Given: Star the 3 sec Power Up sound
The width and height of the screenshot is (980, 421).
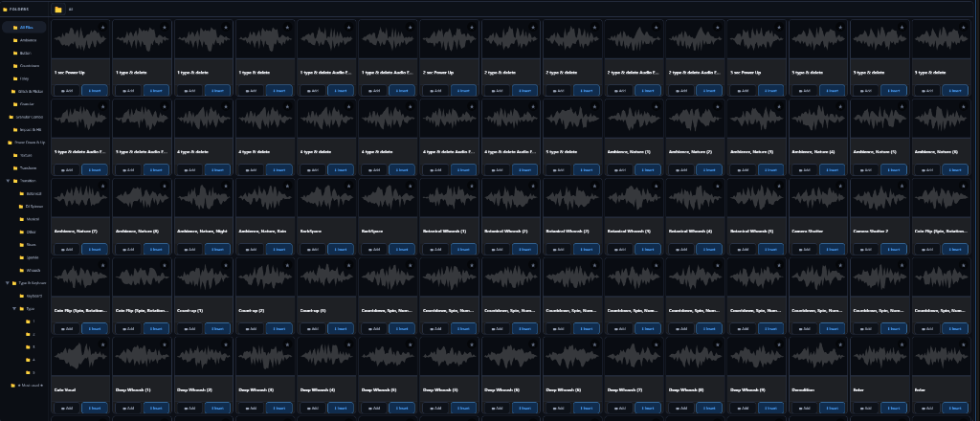Looking at the screenshot, I should 778,27.
